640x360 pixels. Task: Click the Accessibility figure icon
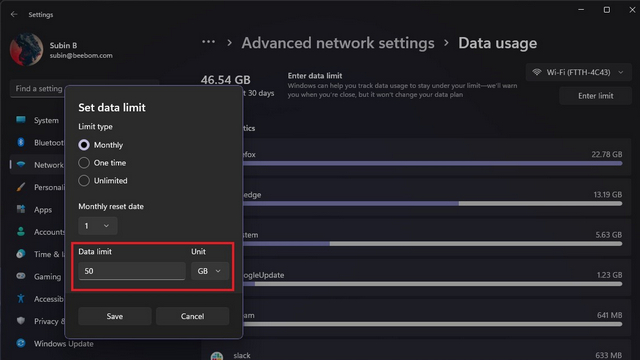[x=21, y=298]
